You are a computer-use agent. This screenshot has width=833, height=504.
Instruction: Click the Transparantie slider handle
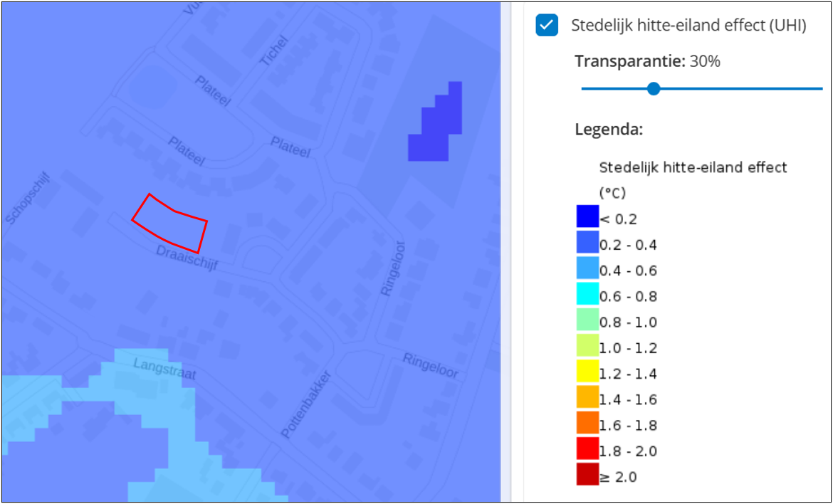coord(654,89)
